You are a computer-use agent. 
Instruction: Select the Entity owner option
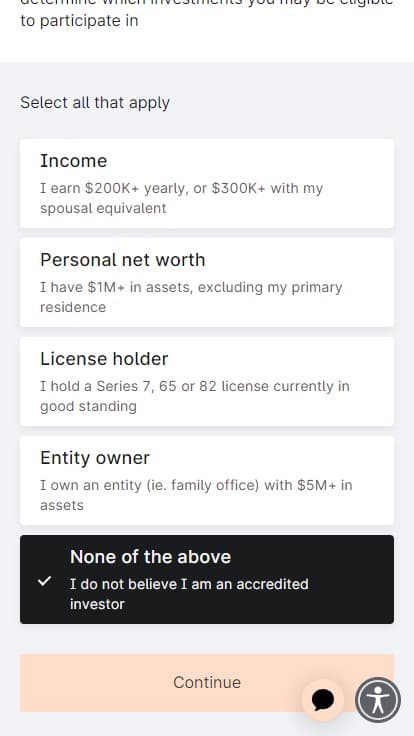tap(207, 481)
